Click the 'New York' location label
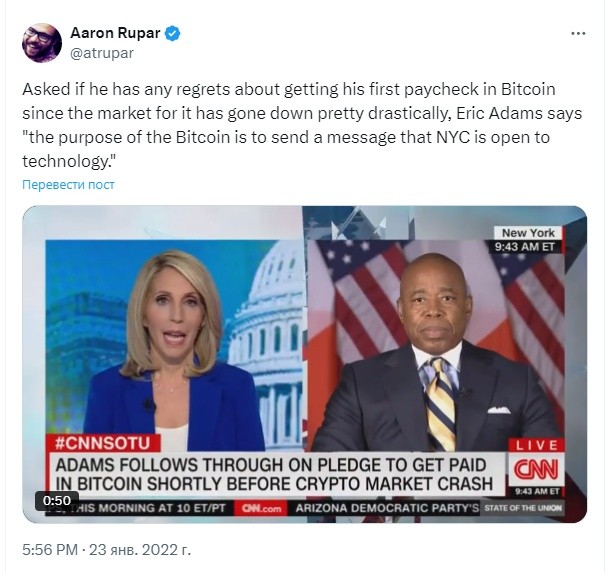This screenshot has width=607, height=573. (x=528, y=233)
